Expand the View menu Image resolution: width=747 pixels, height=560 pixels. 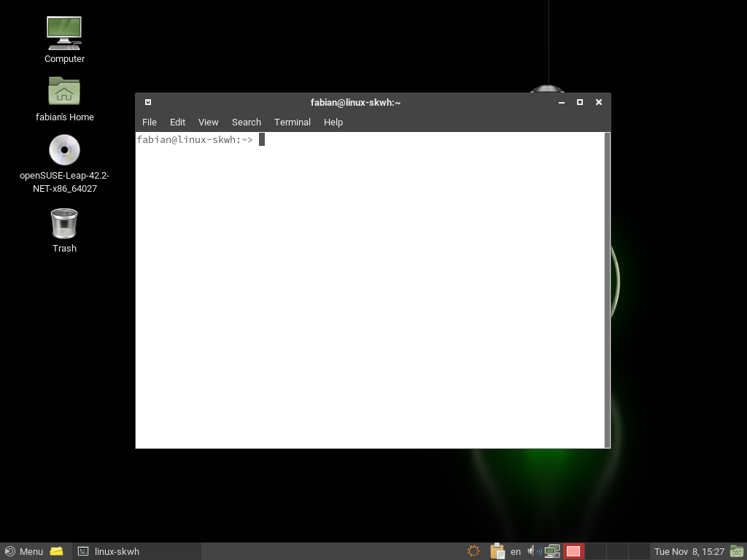208,122
